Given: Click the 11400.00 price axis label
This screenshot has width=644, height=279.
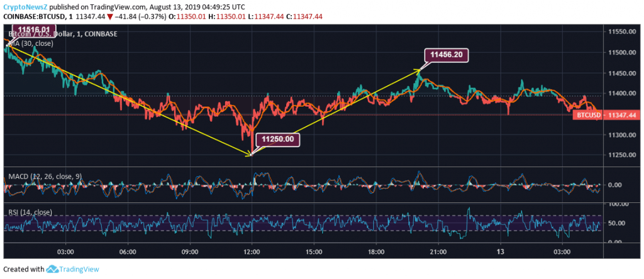Looking at the screenshot, I should point(623,94).
